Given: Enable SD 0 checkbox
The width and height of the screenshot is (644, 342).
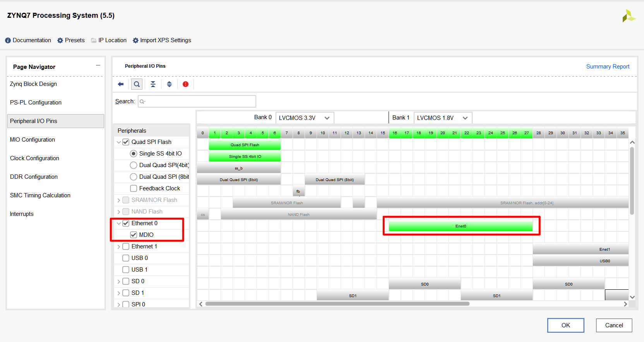Looking at the screenshot, I should click(126, 281).
